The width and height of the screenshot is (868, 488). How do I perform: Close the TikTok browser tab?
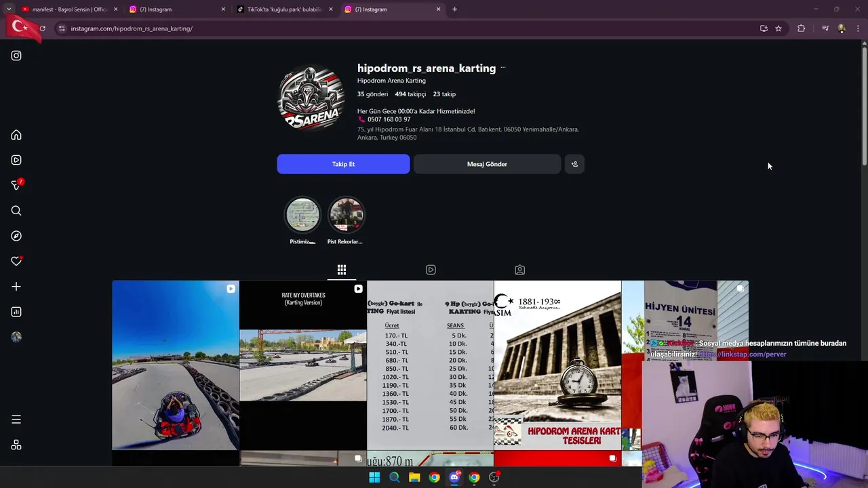pyautogui.click(x=331, y=9)
